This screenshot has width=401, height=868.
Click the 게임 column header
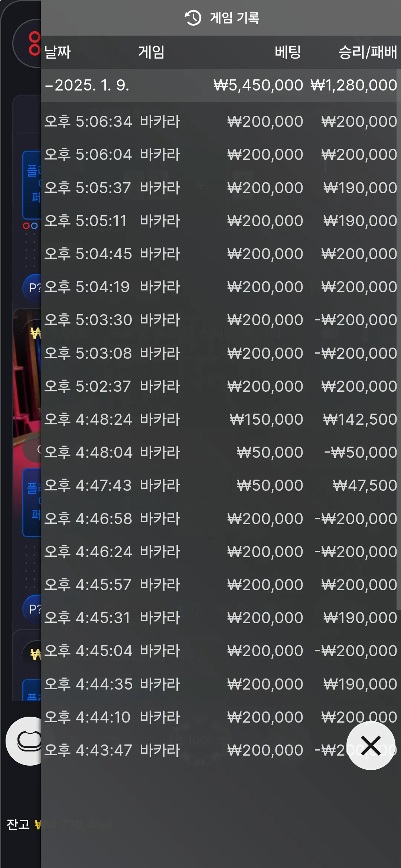click(x=151, y=52)
